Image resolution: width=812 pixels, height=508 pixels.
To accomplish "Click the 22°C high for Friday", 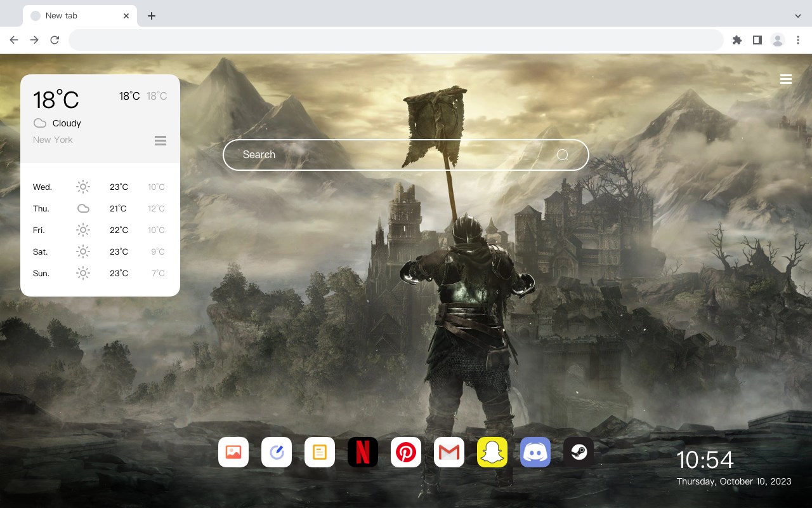I will coord(119,230).
